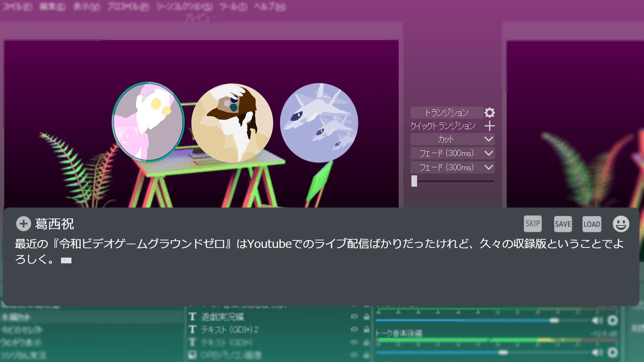The width and height of the screenshot is (644, 362).
Task: Toggle lock icon for 遊戯実況編
Action: [367, 316]
